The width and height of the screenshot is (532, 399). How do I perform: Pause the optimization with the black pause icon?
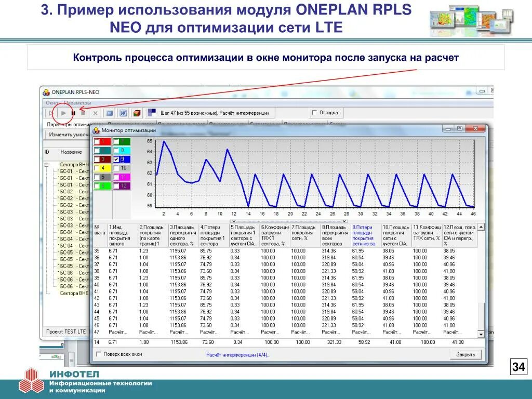tap(73, 113)
